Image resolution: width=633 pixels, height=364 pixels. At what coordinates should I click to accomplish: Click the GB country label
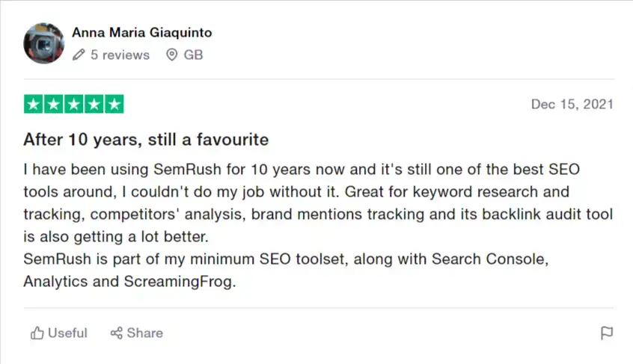(x=193, y=55)
